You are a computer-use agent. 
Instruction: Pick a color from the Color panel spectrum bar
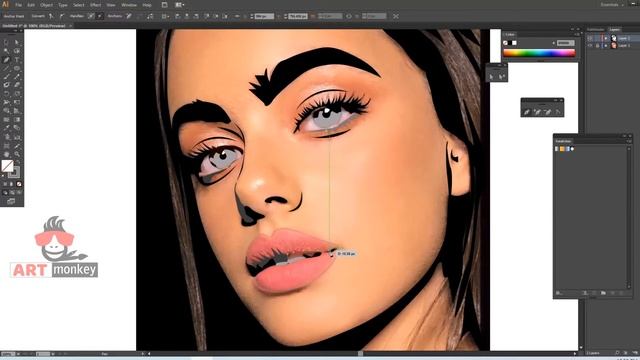tap(539, 53)
